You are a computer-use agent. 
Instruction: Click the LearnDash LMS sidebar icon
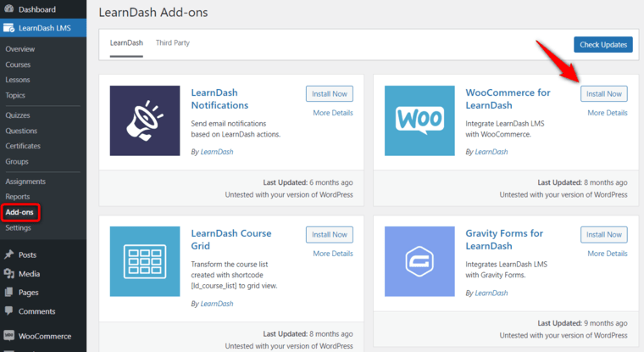point(8,28)
